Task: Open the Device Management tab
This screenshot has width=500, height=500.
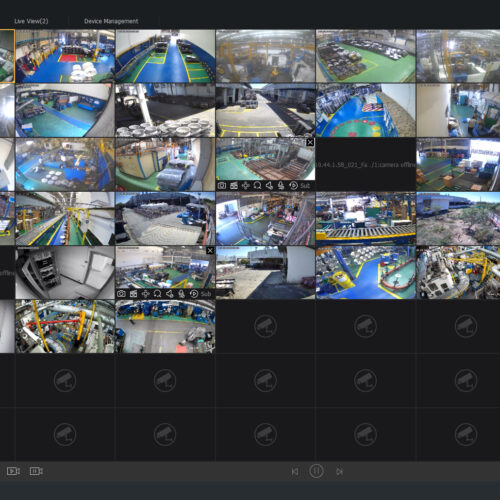Action: 111,21
